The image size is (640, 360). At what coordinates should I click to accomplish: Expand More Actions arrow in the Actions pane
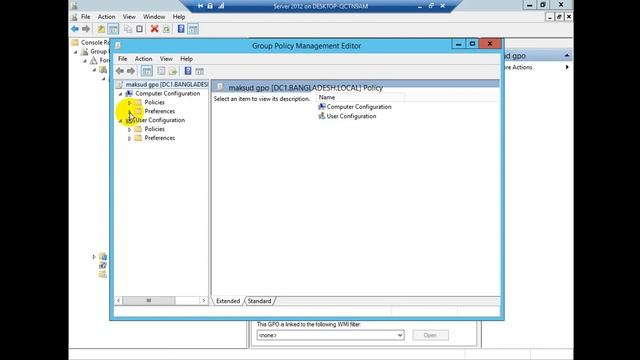tap(567, 67)
